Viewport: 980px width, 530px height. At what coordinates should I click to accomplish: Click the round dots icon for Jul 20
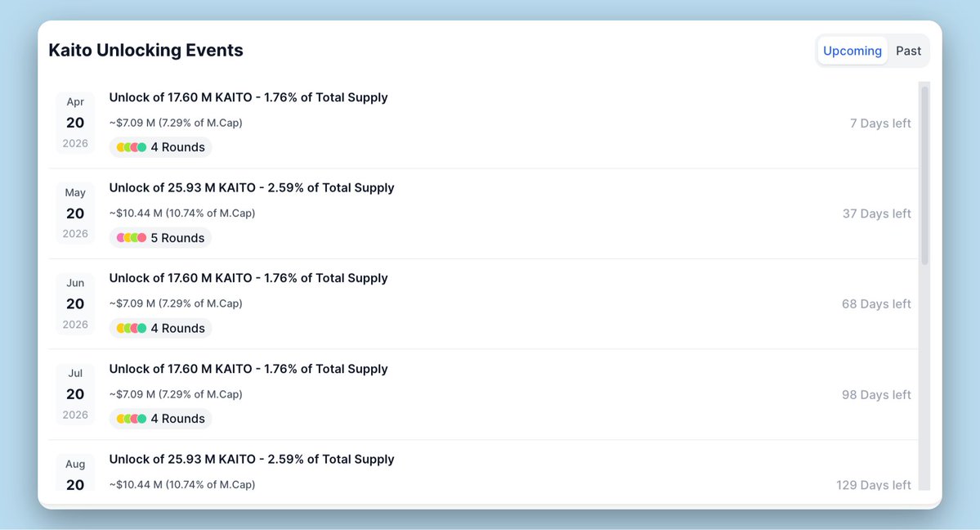(x=132, y=419)
